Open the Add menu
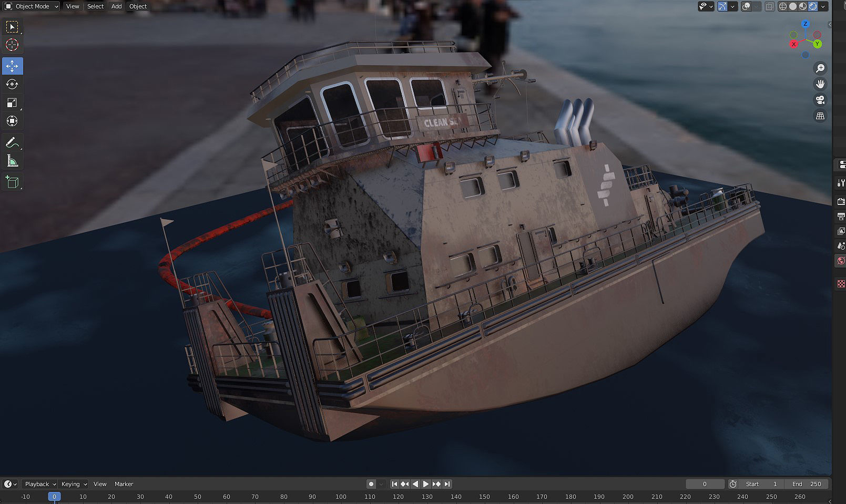The image size is (846, 504). (x=117, y=6)
